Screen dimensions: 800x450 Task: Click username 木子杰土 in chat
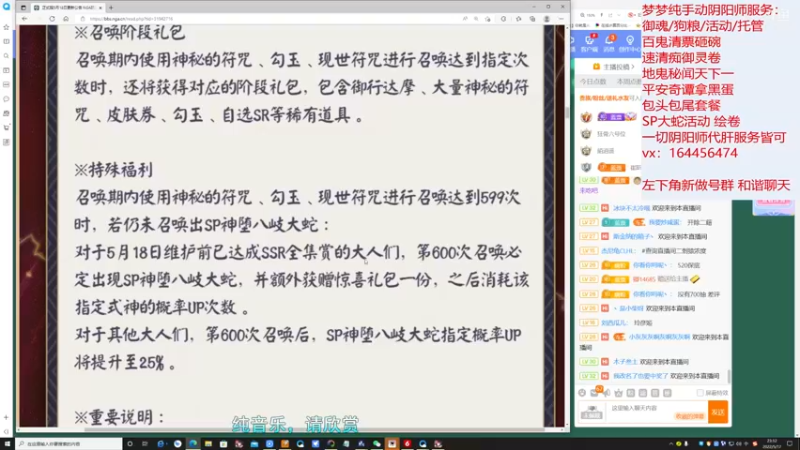(x=625, y=362)
